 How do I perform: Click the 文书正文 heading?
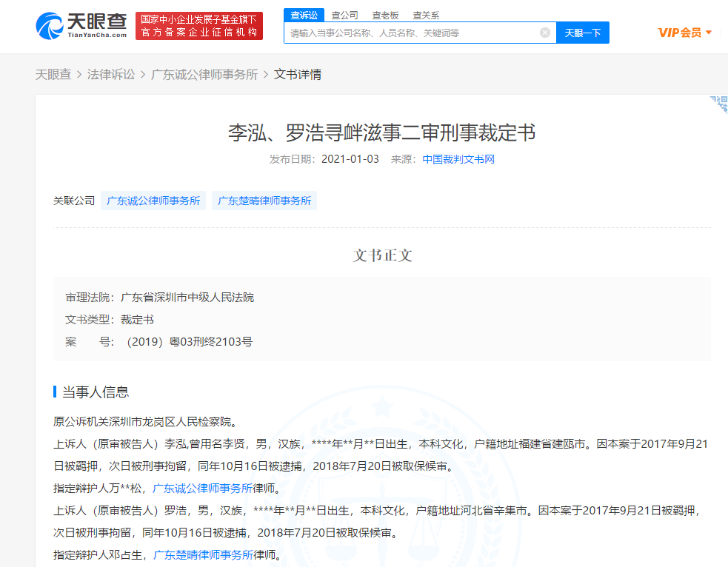click(382, 255)
